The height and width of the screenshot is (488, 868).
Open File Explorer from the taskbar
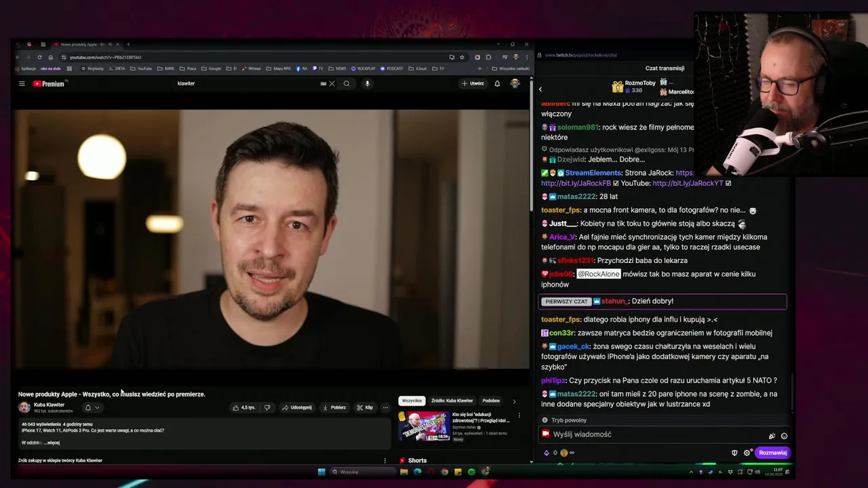404,472
